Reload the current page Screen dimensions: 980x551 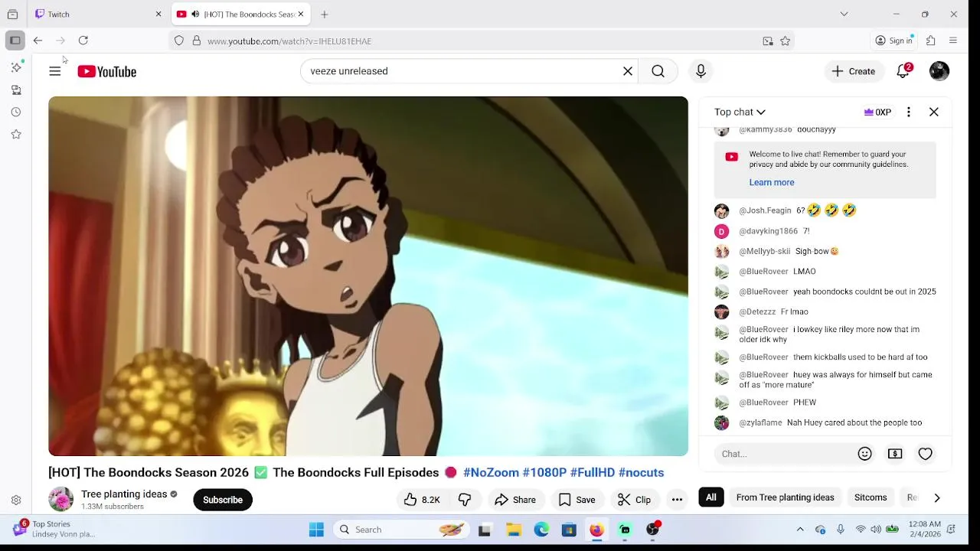click(x=83, y=41)
